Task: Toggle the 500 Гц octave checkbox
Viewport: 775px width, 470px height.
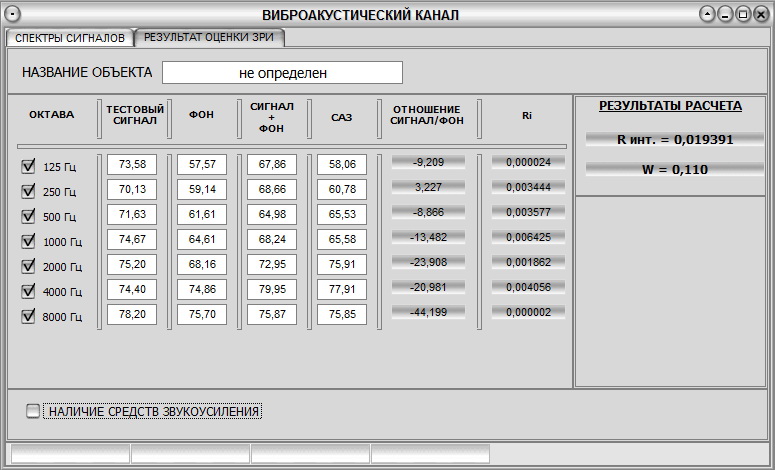Action: tap(28, 217)
